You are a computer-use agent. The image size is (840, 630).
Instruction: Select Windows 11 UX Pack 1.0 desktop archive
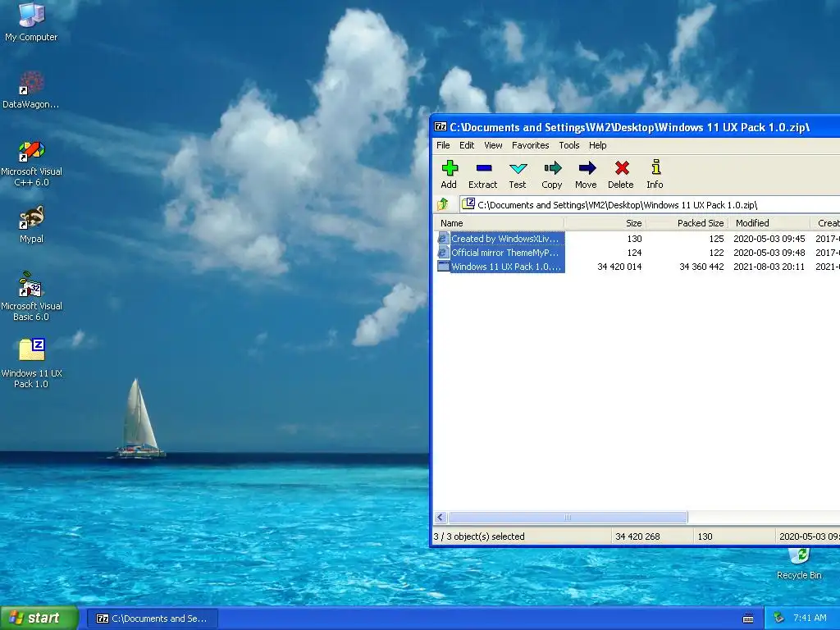click(31, 349)
